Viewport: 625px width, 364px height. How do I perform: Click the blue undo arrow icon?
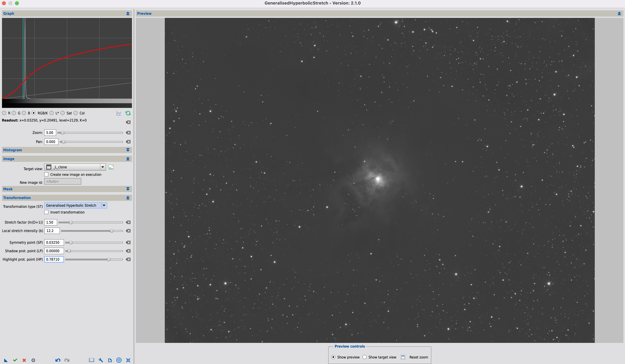click(x=58, y=360)
